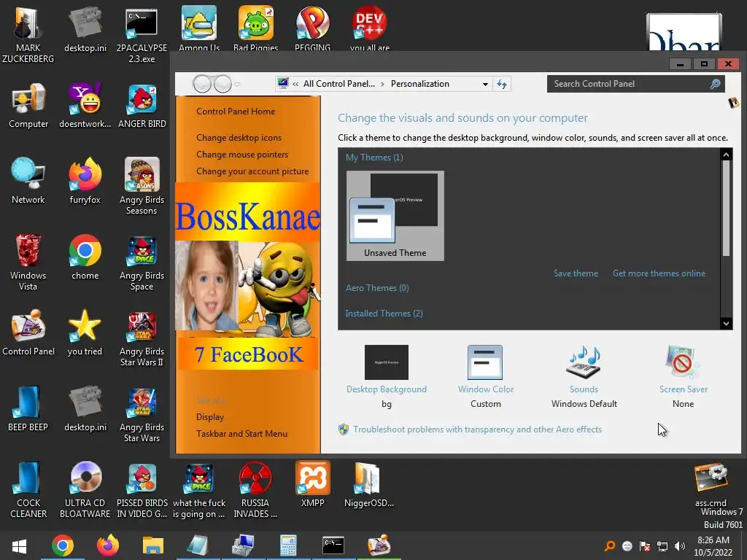
Task: Click Change your account picture link
Action: tap(252, 171)
